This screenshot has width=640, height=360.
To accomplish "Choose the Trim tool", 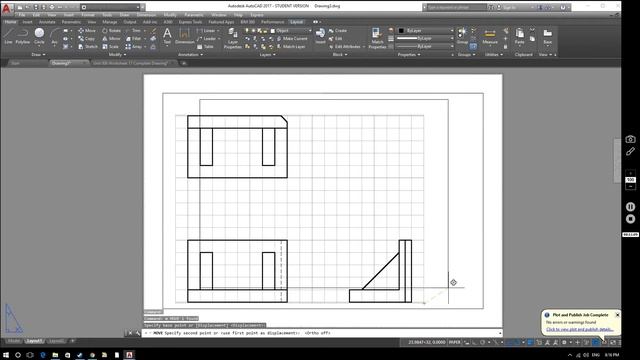I will point(133,31).
